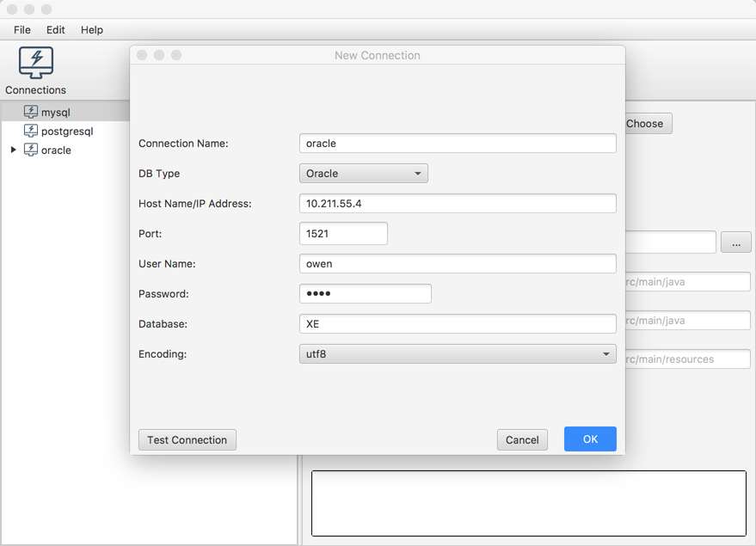Select the mysql connection icon

(30, 112)
